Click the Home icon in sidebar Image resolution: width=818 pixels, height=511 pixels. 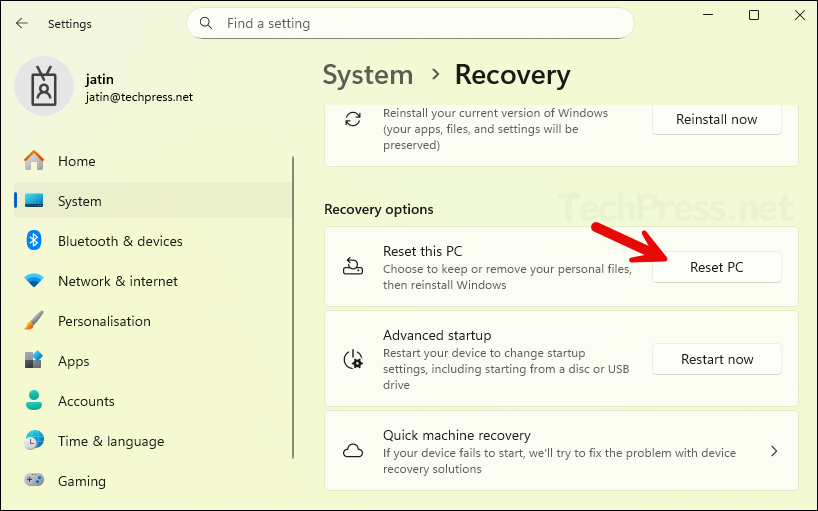(34, 161)
